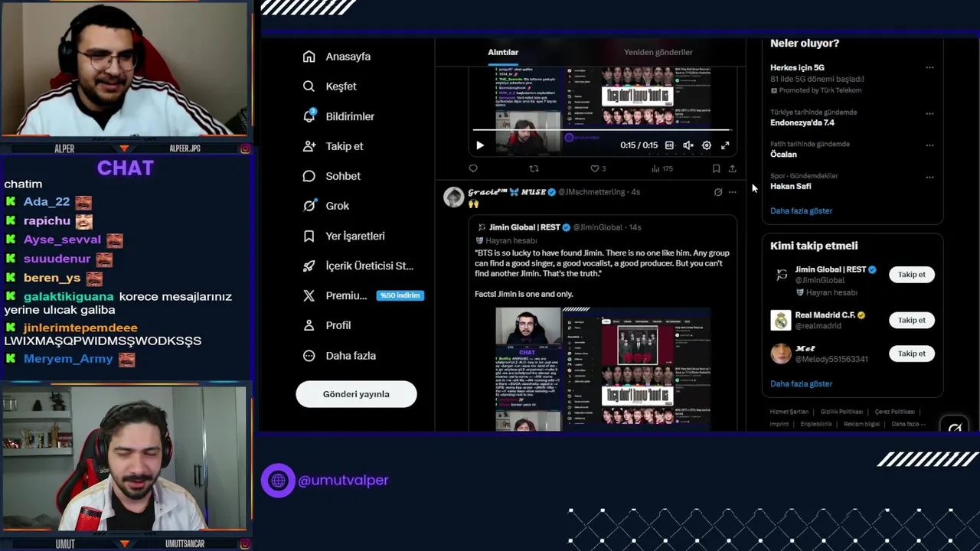Screen dimensions: 980x551
Task: Open the Takip et sidebar item
Action: click(x=333, y=146)
